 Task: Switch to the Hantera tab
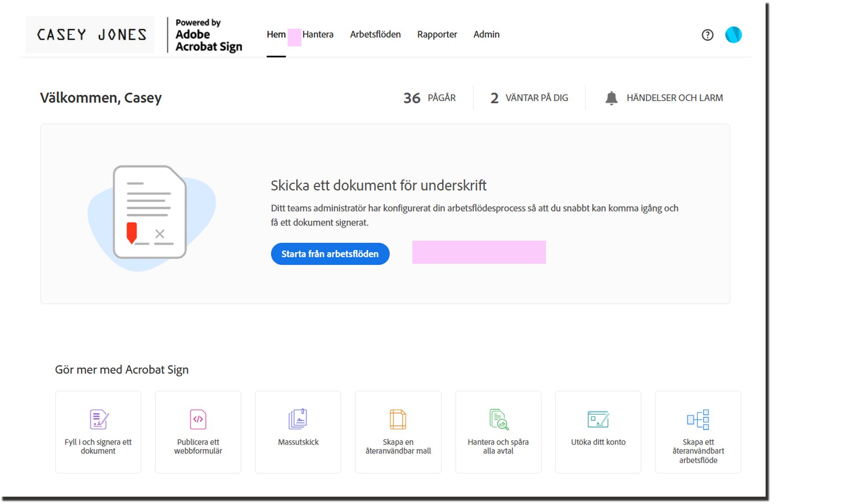pos(318,34)
